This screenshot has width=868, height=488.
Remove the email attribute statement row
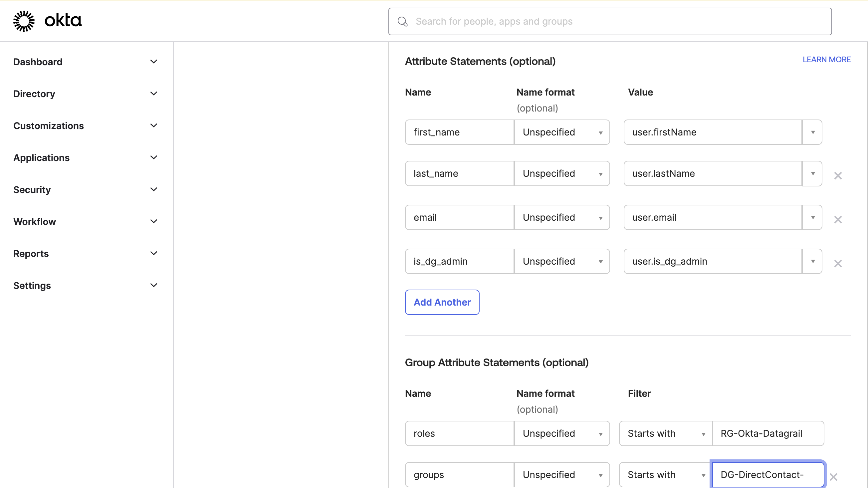(x=838, y=219)
